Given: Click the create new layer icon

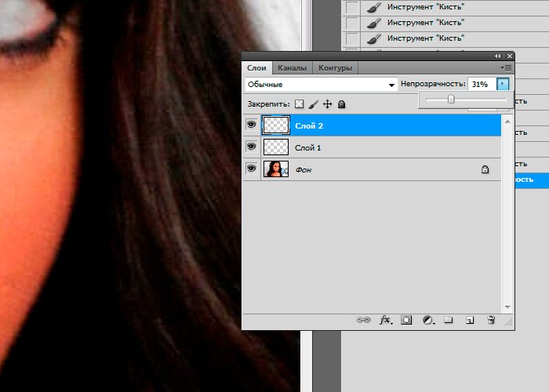Looking at the screenshot, I should pos(470,320).
